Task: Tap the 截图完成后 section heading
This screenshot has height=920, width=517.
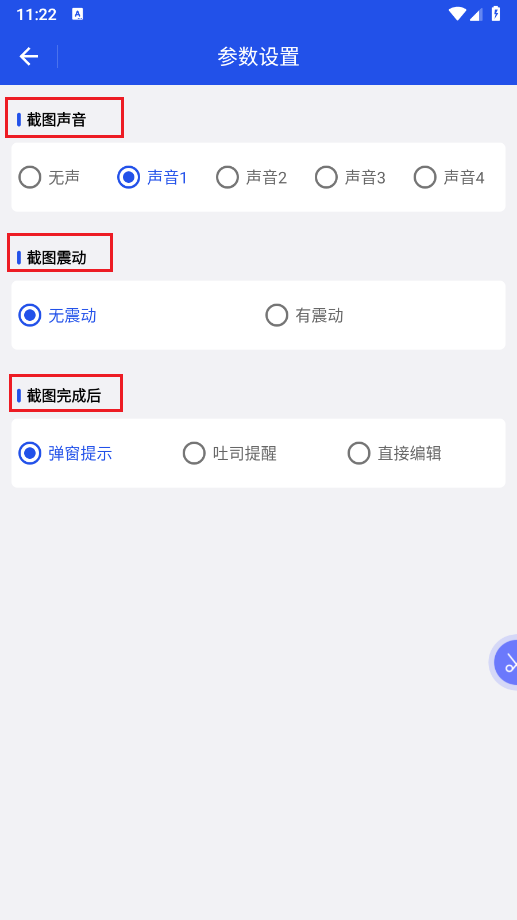Action: pos(64,395)
